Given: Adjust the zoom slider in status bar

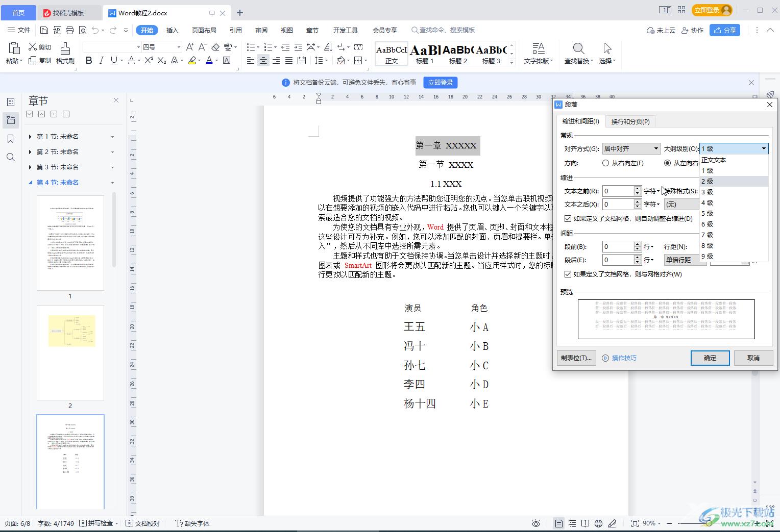Looking at the screenshot, I should tap(710, 523).
